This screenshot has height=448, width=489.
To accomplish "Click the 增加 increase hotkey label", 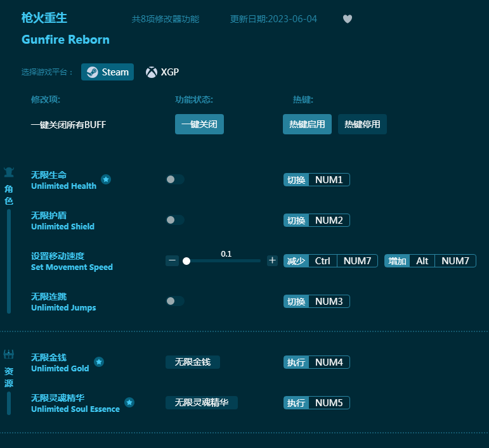I will tap(397, 261).
